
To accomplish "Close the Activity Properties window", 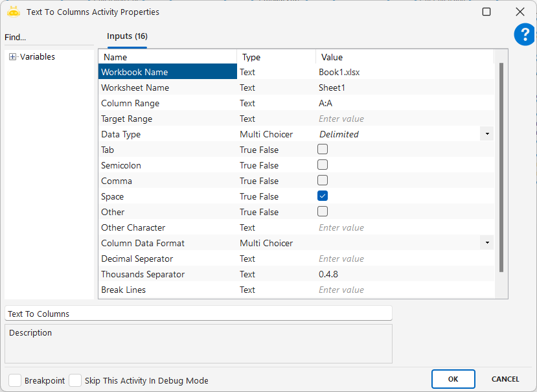I will coord(520,12).
